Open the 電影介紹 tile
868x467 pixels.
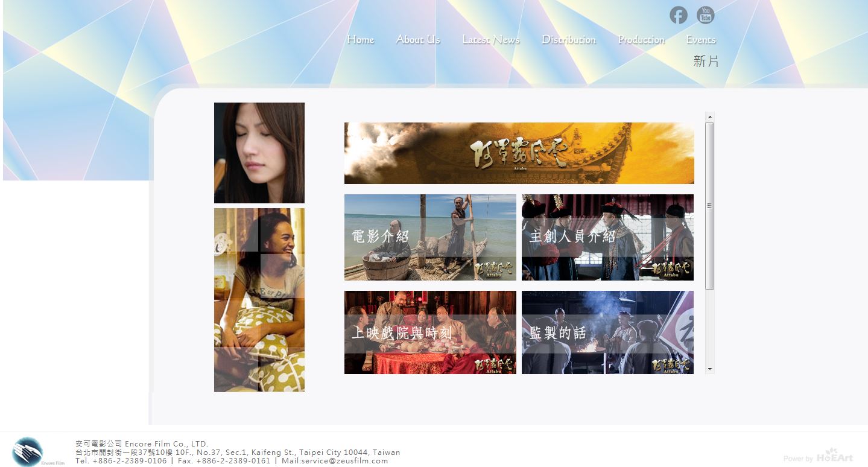pyautogui.click(x=430, y=237)
